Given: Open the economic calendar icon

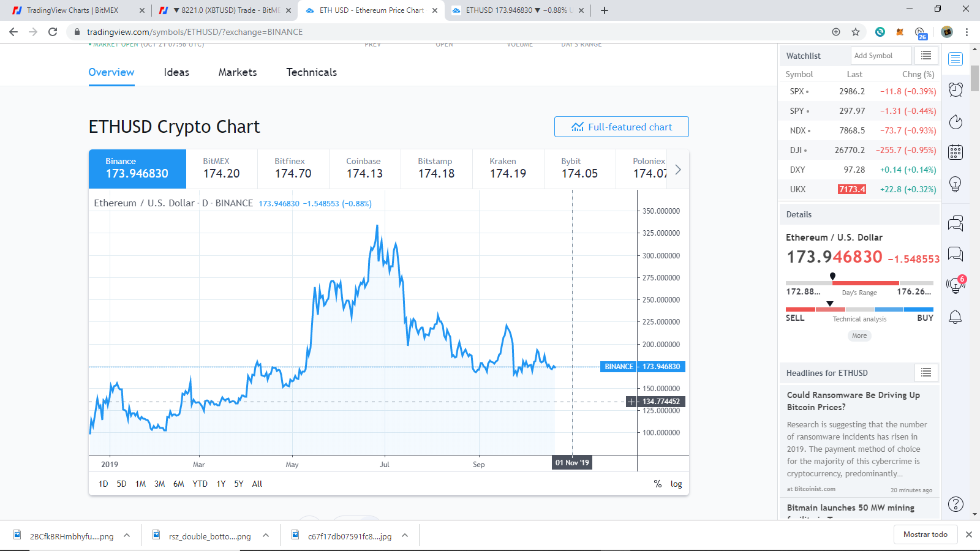Looking at the screenshot, I should coord(956,152).
